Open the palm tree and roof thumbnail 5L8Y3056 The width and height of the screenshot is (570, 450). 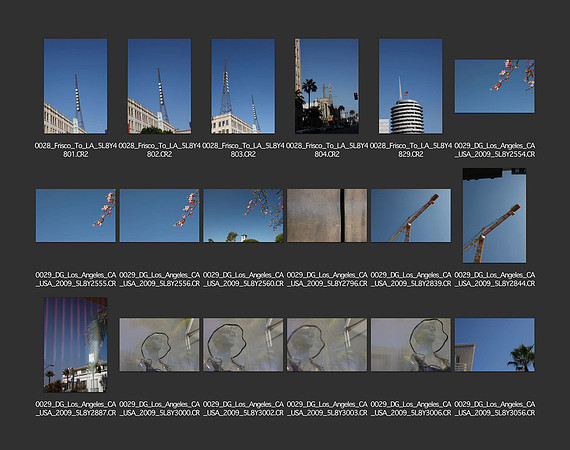[494, 345]
